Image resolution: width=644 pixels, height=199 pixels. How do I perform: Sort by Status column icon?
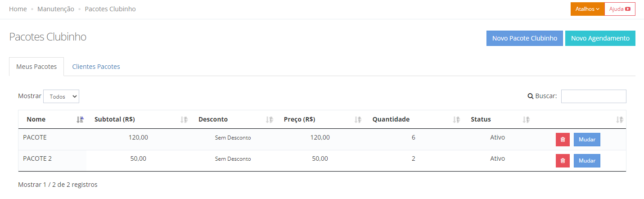click(x=526, y=120)
